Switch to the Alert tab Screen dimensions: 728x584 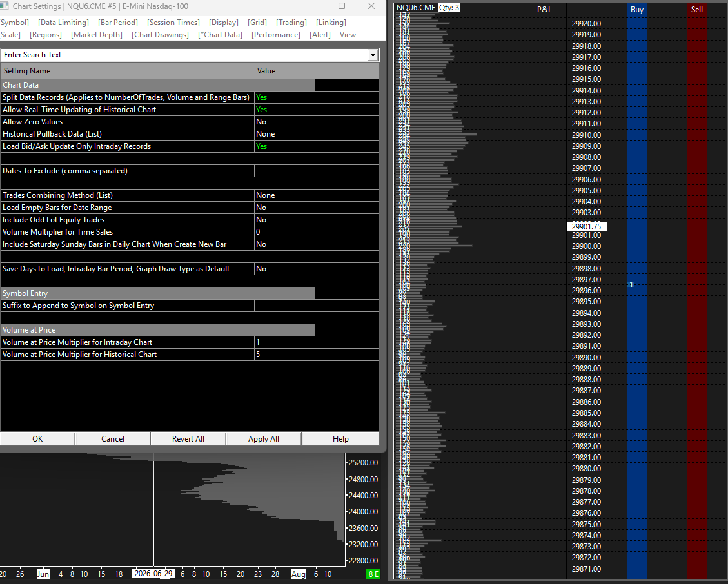(320, 35)
